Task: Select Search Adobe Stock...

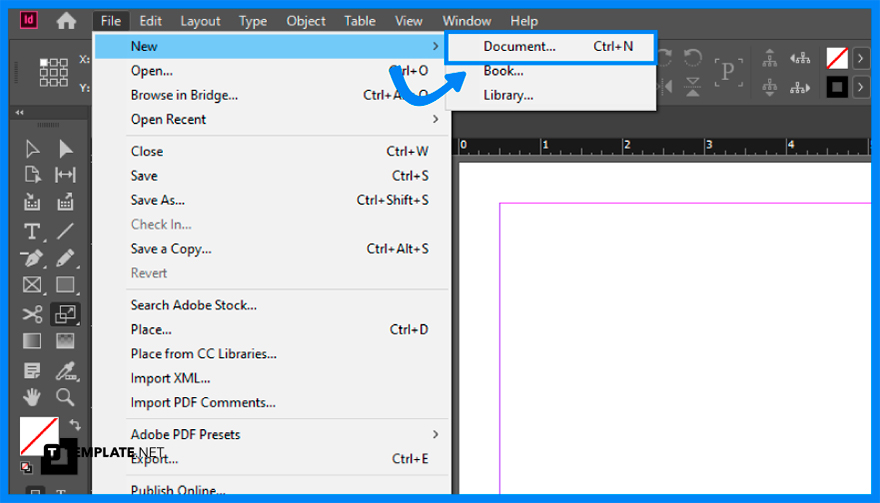Action: point(273,305)
